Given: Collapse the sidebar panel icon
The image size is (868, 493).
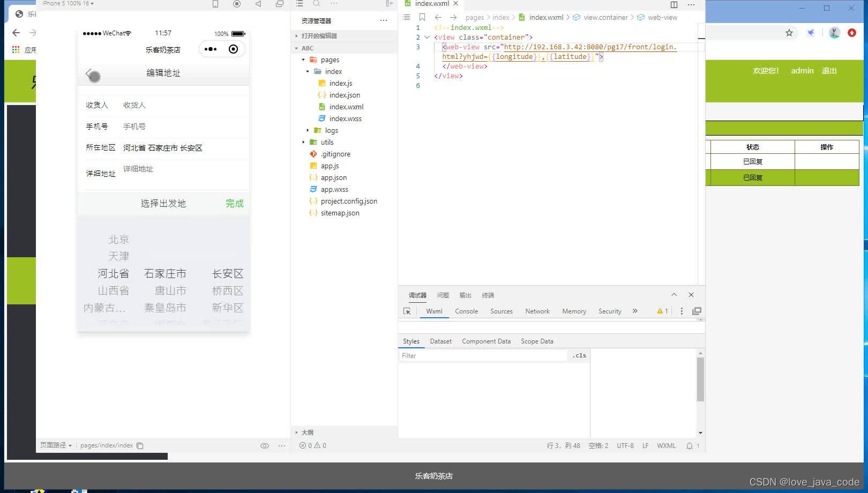Looking at the screenshot, I should [x=390, y=4].
